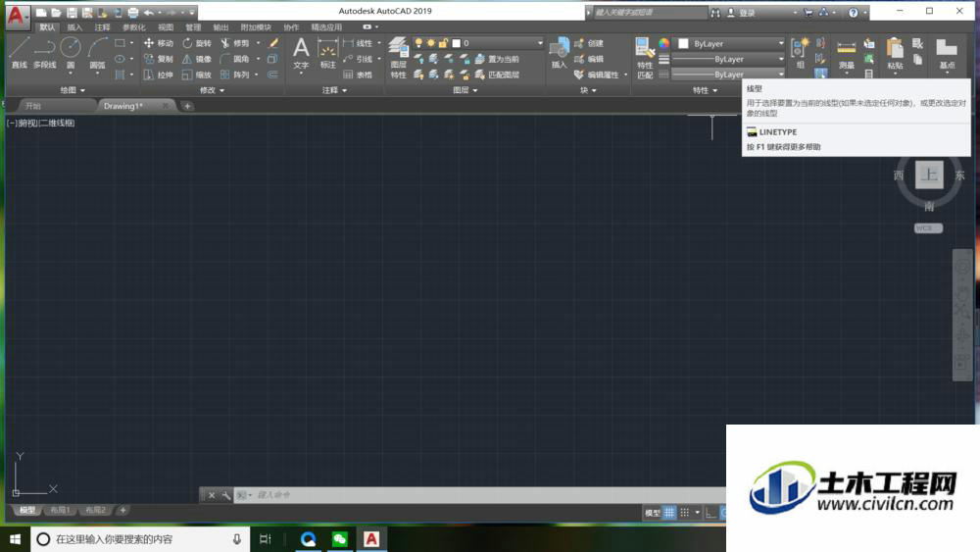980x552 pixels.
Task: Select the Line (直线) drawing tool
Action: [x=19, y=53]
